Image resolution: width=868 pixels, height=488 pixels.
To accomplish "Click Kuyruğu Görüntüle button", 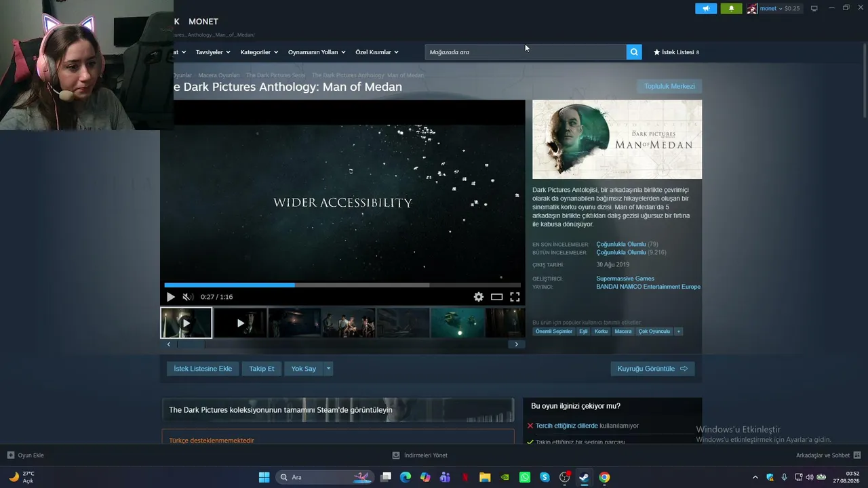I will click(x=652, y=369).
